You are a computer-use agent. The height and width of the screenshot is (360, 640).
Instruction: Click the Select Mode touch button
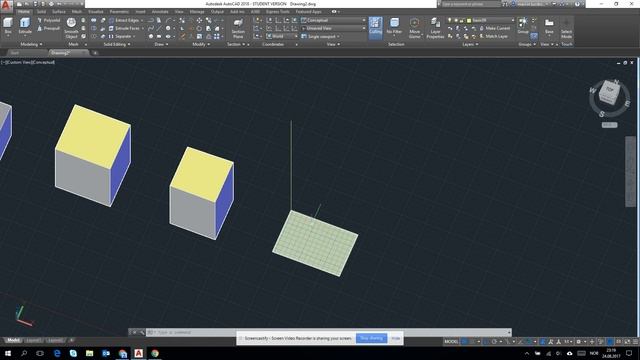[567, 28]
